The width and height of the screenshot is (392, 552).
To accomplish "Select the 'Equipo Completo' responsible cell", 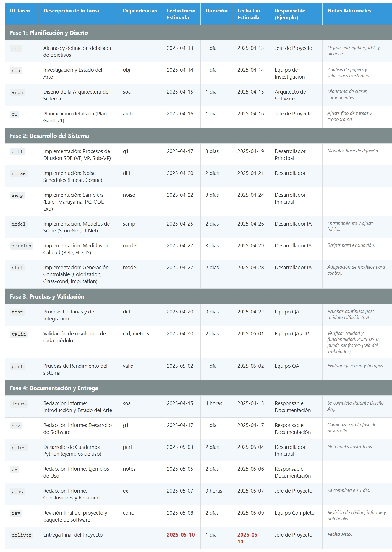I will (x=294, y=513).
